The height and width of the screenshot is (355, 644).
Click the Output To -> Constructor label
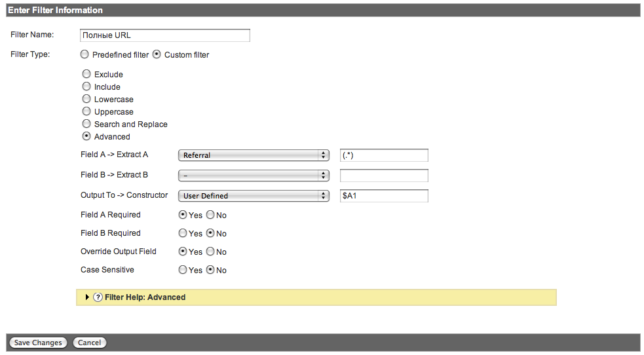click(x=124, y=195)
